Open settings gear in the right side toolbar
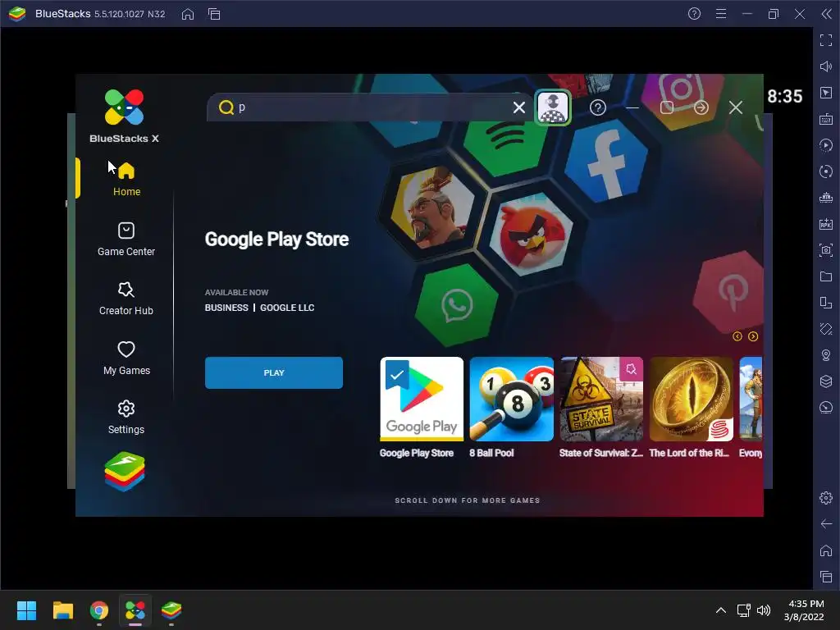Screen dimensions: 840x630 (x=826, y=498)
